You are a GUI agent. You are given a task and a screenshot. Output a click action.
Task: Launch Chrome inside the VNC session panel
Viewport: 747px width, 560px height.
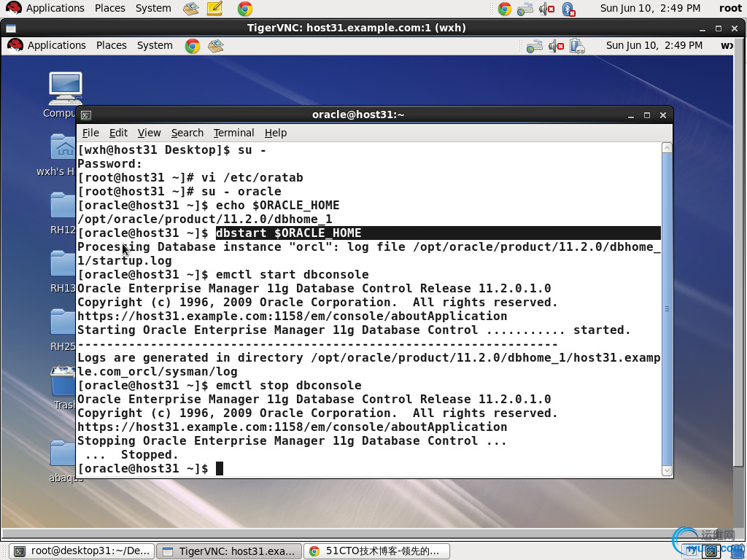pyautogui.click(x=193, y=46)
